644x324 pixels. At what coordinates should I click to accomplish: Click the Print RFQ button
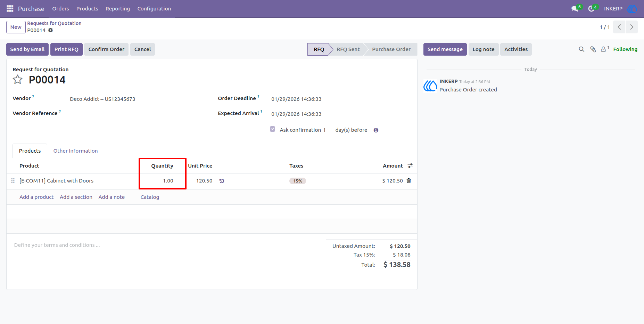66,49
